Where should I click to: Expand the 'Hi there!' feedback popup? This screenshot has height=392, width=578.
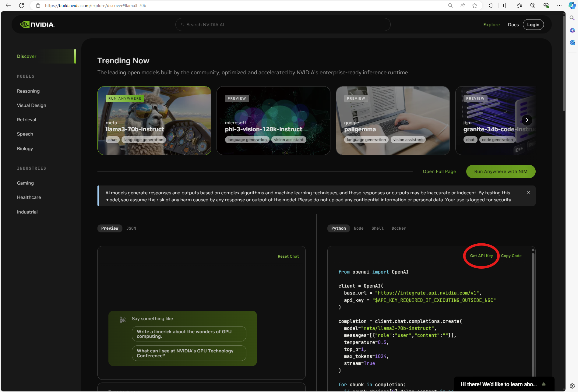(544, 384)
